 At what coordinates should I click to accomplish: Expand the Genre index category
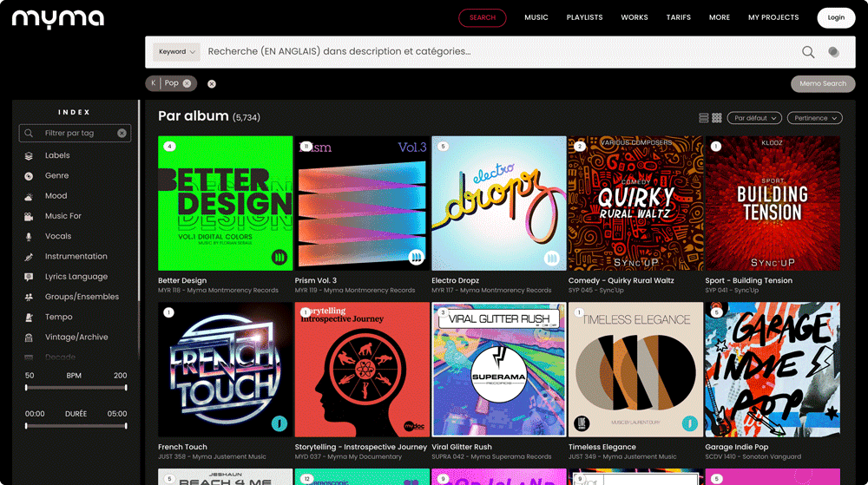(x=57, y=176)
